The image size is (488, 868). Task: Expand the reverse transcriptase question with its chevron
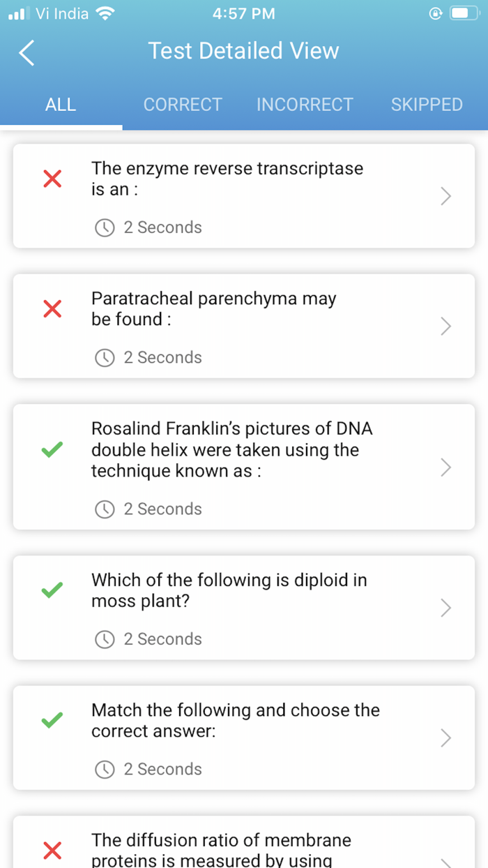point(445,196)
